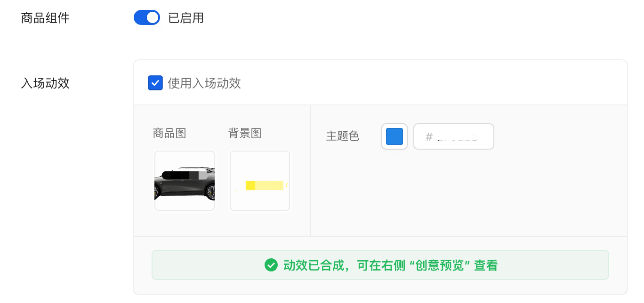Open the 背景图 thumbnail
Viewport: 644px width, 303px height.
pos(260,181)
